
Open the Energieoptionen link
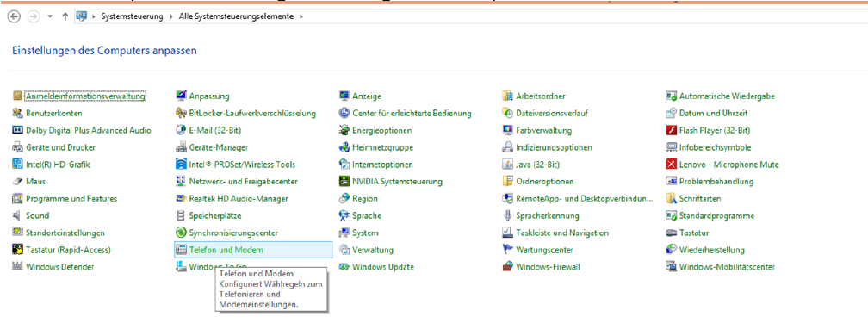pyautogui.click(x=382, y=130)
